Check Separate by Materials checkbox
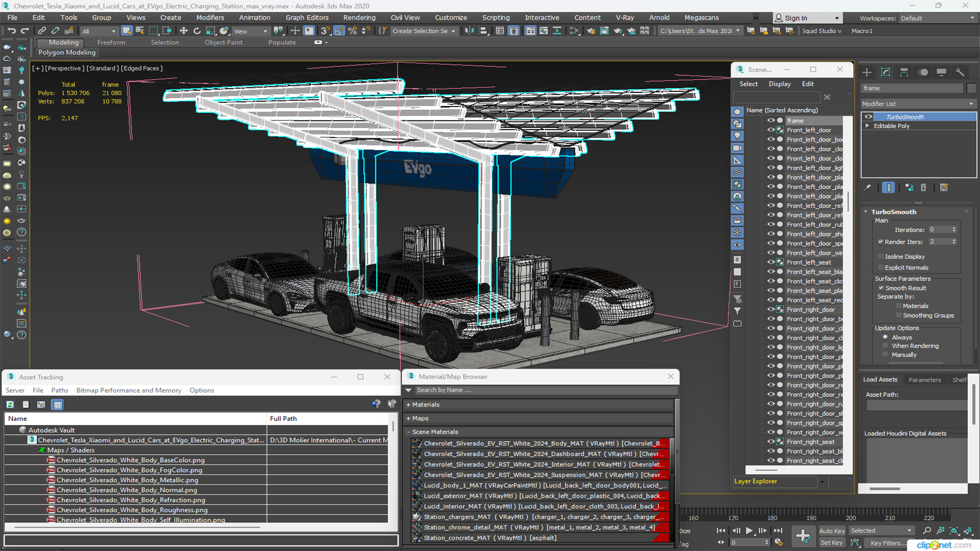 [899, 306]
